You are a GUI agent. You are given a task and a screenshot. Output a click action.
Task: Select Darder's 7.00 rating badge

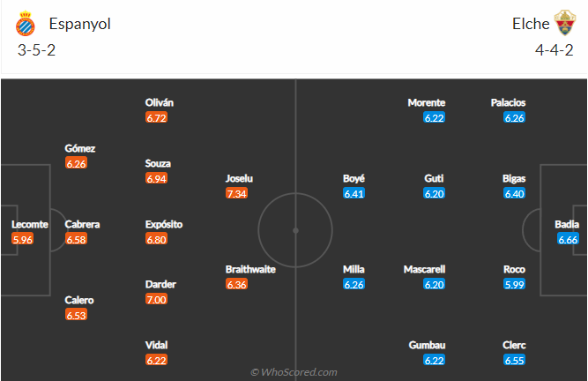pos(156,300)
